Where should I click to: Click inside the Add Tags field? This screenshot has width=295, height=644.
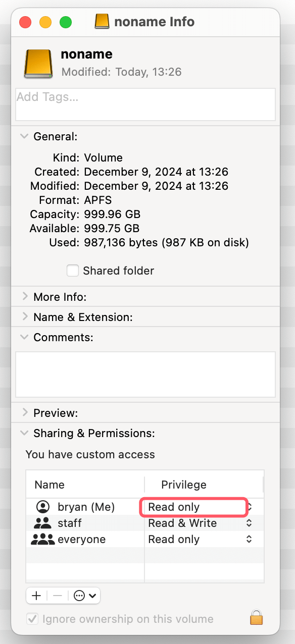tap(145, 104)
